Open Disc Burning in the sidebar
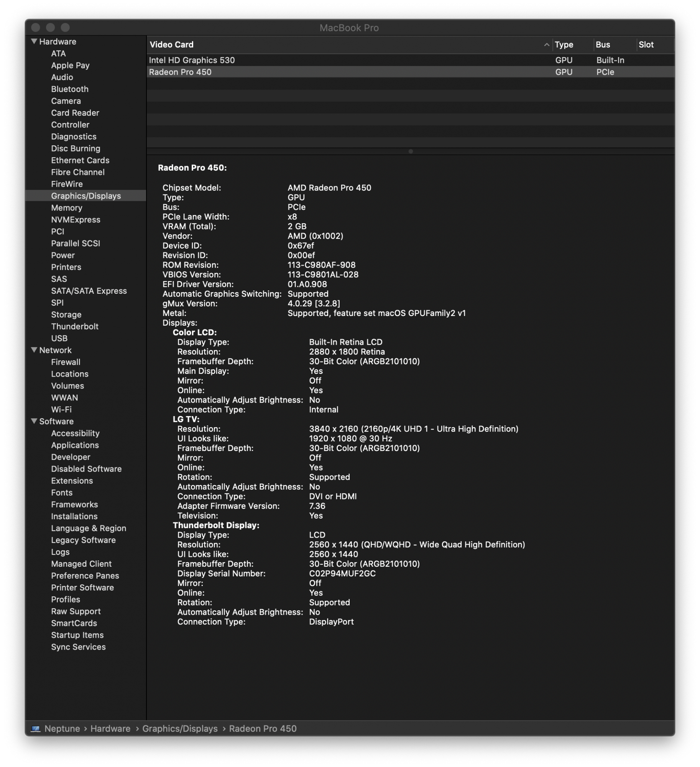 click(x=76, y=148)
